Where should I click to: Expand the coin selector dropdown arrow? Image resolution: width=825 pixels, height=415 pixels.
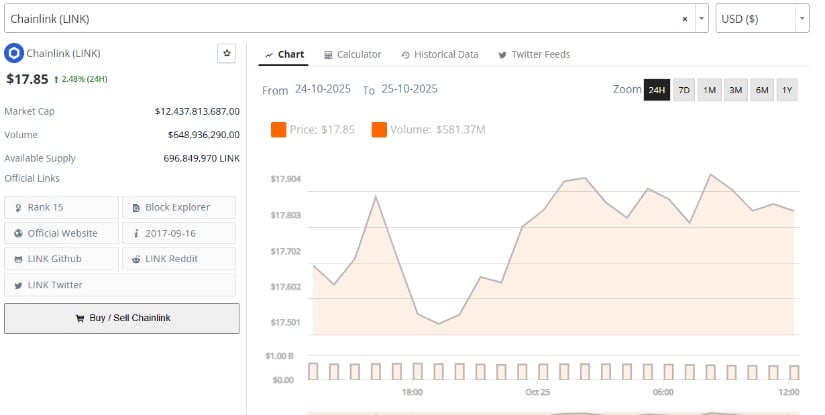coord(702,18)
